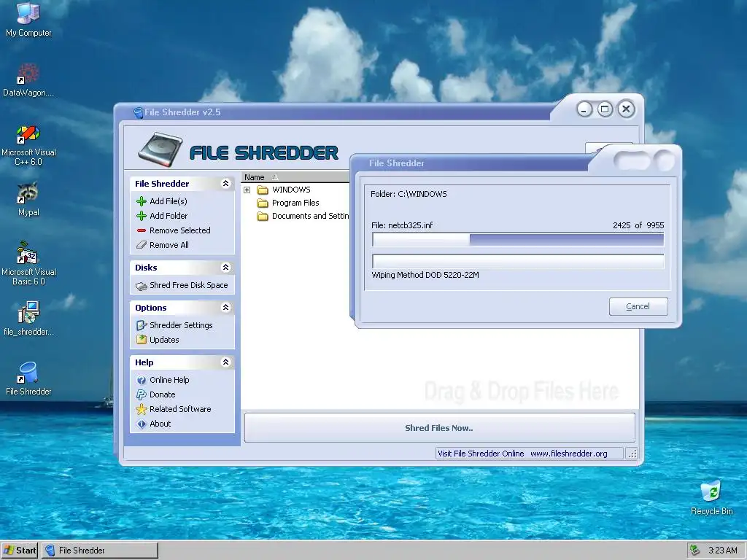The image size is (747, 560).
Task: Click the disk icon for Shred Free Disk Space
Action: click(x=142, y=286)
